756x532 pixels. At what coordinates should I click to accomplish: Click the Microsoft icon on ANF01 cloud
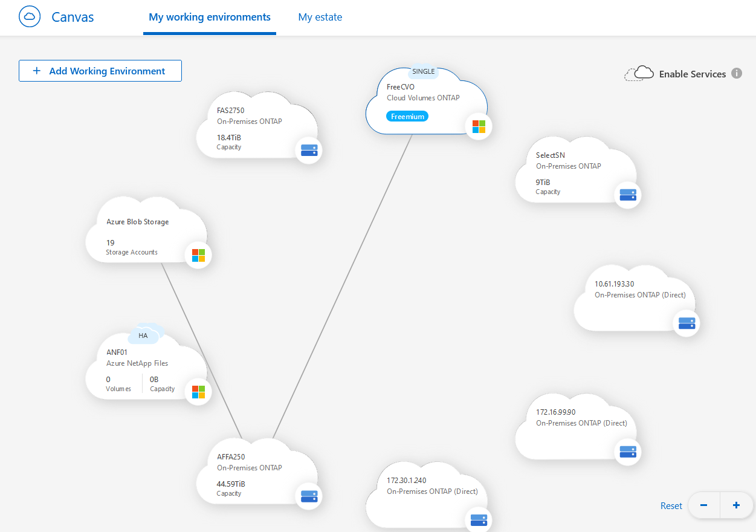pos(198,392)
